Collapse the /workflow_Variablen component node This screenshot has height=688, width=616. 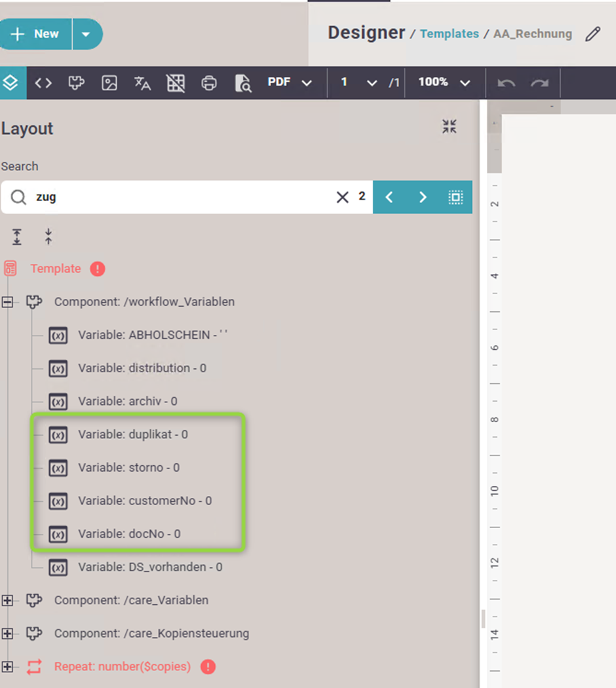8,302
